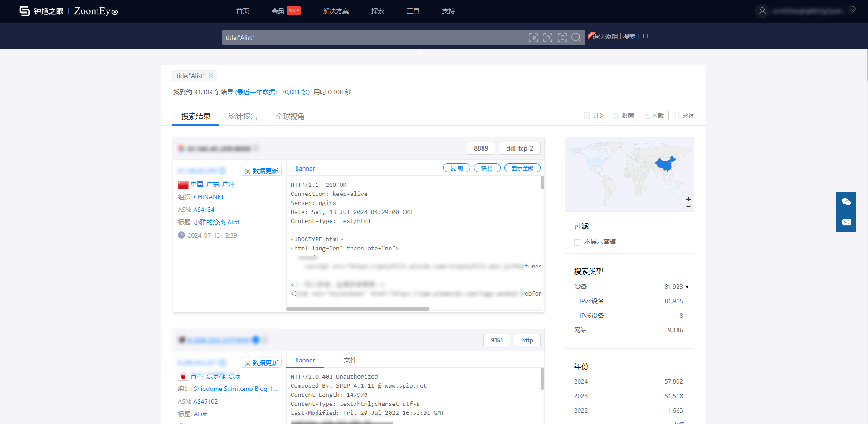Filter by IPv6设备 type
868x424 pixels.
pyautogui.click(x=592, y=316)
